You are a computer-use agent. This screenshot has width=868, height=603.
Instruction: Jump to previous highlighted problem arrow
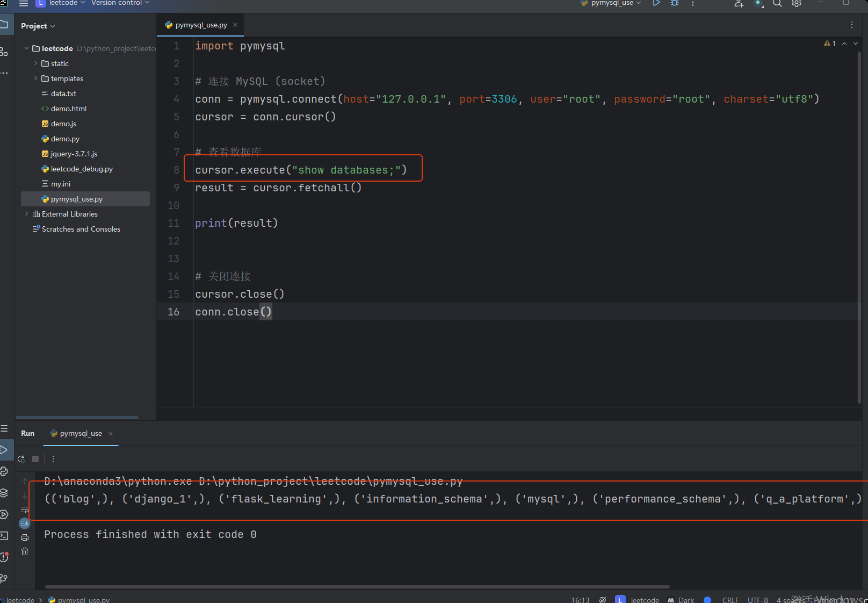844,44
